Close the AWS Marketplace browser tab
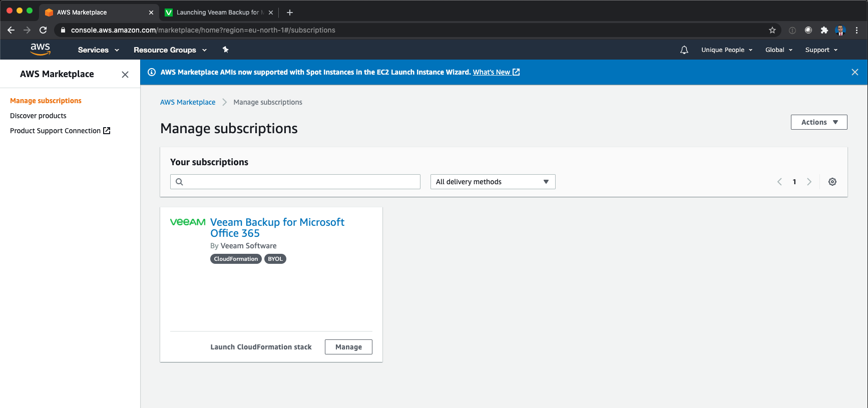This screenshot has width=868, height=408. point(151,13)
